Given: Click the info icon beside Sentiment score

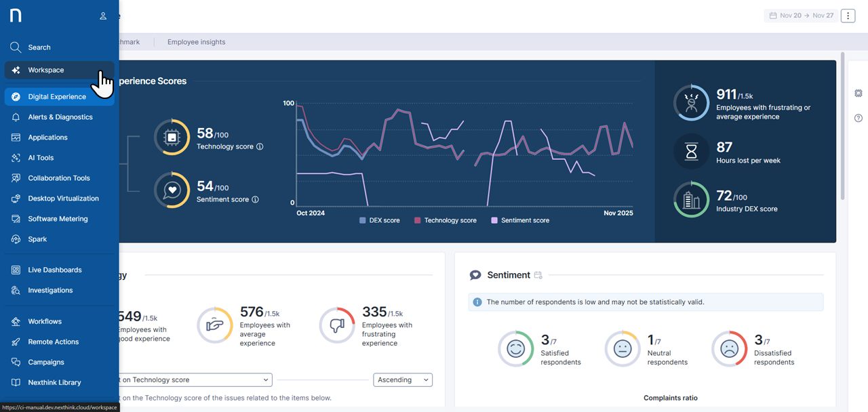Looking at the screenshot, I should pyautogui.click(x=255, y=200).
